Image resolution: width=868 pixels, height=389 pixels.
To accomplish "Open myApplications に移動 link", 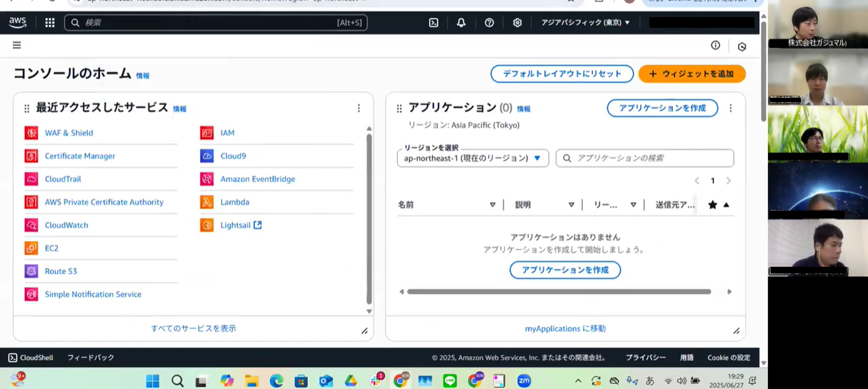I will [x=565, y=328].
